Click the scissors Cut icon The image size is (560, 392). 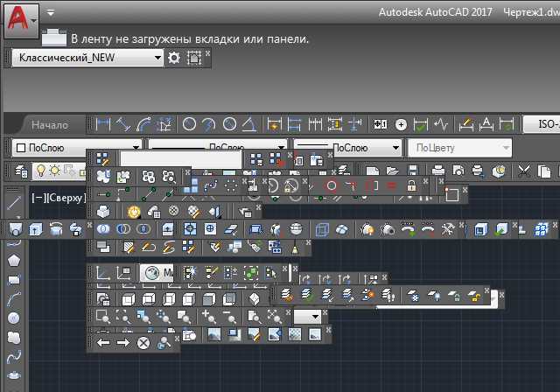(525, 171)
